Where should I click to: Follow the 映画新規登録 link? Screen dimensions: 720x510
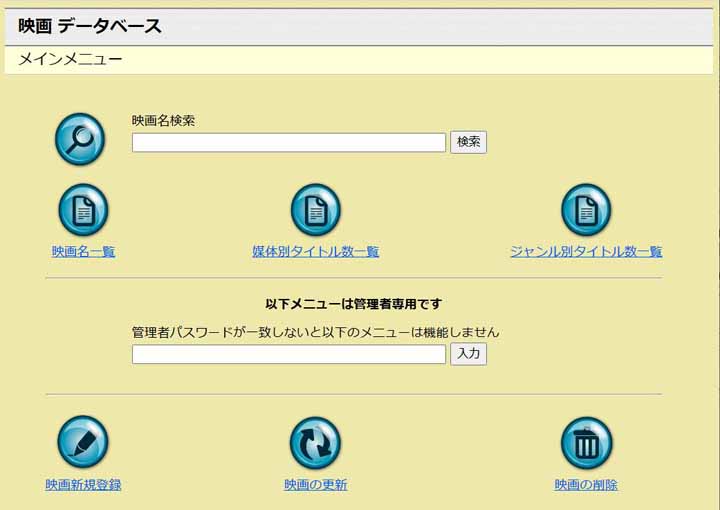[83, 485]
